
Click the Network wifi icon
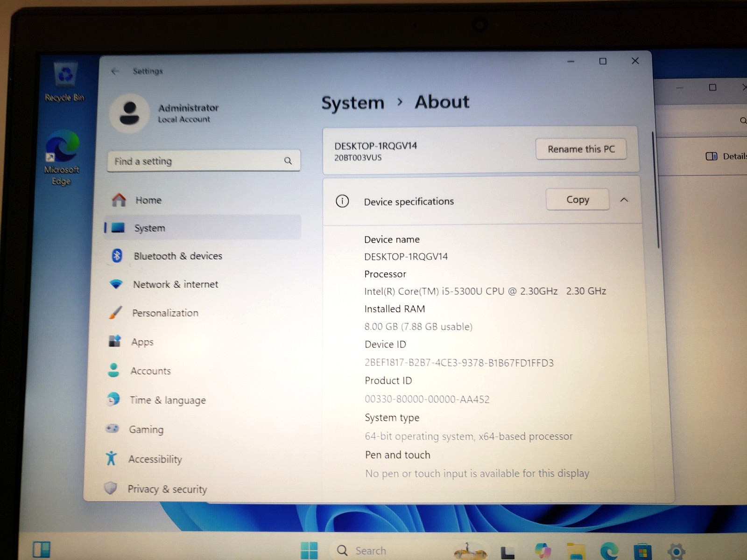pyautogui.click(x=115, y=284)
